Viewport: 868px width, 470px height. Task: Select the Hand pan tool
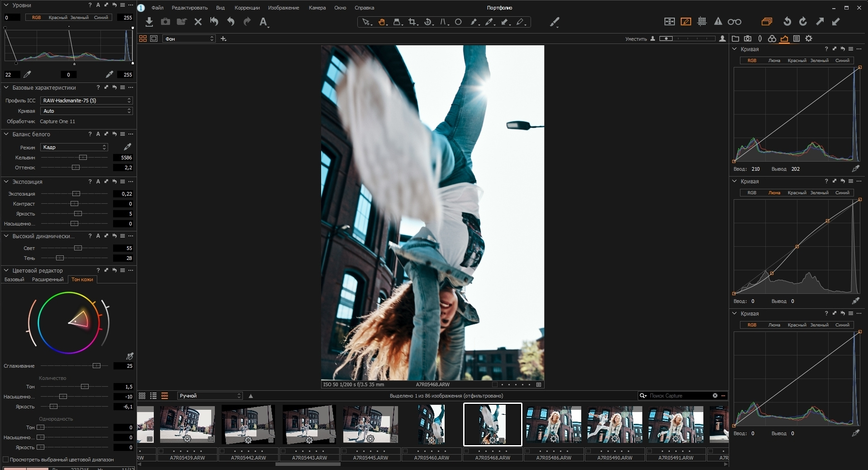click(x=382, y=22)
